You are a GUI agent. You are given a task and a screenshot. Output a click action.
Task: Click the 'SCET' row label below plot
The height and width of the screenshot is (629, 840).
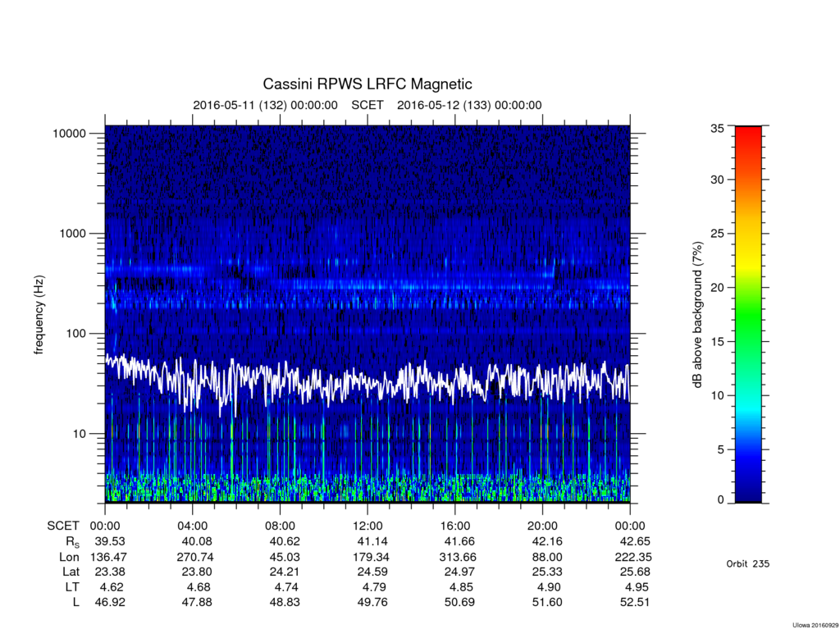[62, 526]
